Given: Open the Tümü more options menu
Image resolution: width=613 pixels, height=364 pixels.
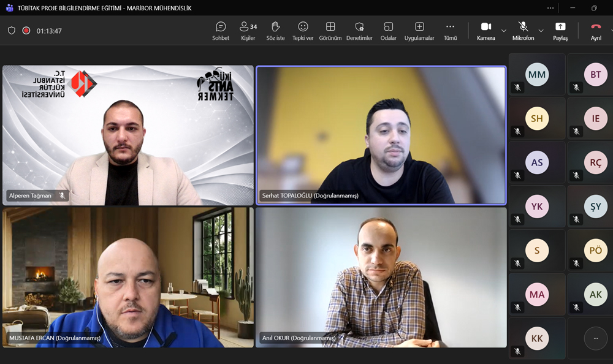Looking at the screenshot, I should (450, 30).
